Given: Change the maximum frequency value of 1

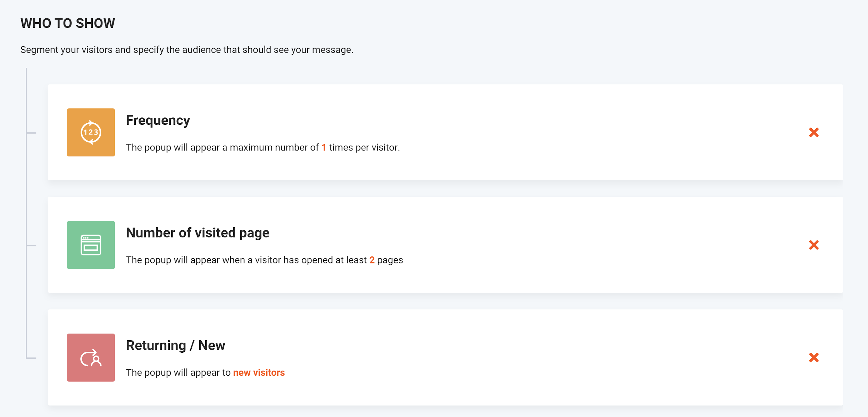Looking at the screenshot, I should click(x=323, y=147).
